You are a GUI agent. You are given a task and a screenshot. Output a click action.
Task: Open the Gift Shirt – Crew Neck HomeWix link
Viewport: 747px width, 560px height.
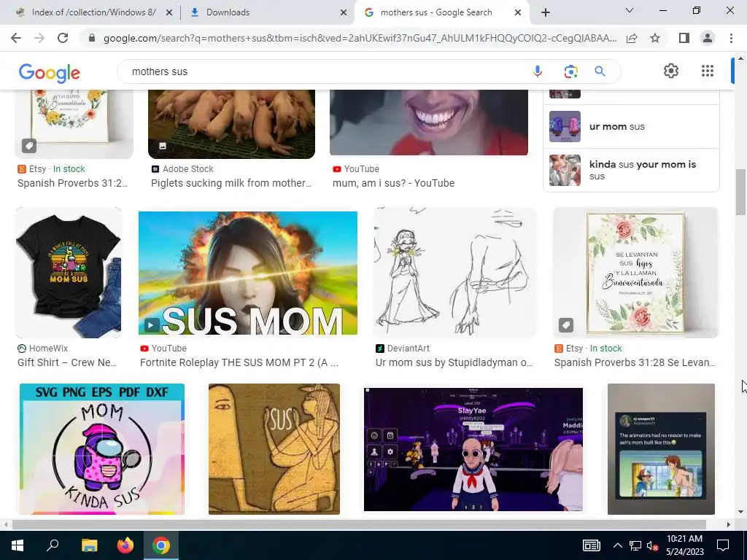pos(67,362)
